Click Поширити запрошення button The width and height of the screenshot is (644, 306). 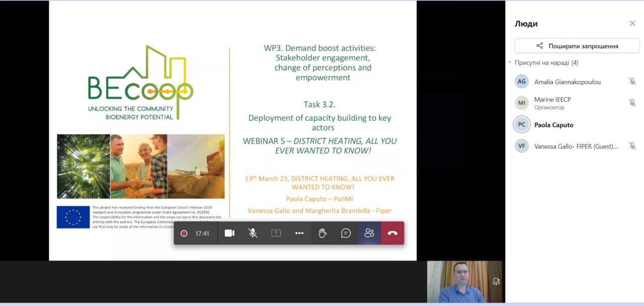pyautogui.click(x=577, y=46)
